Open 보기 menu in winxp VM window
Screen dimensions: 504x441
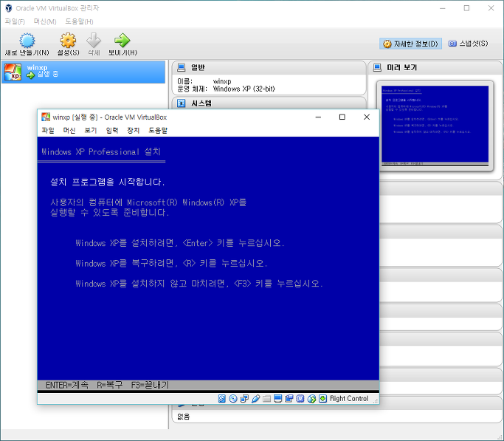(90, 130)
